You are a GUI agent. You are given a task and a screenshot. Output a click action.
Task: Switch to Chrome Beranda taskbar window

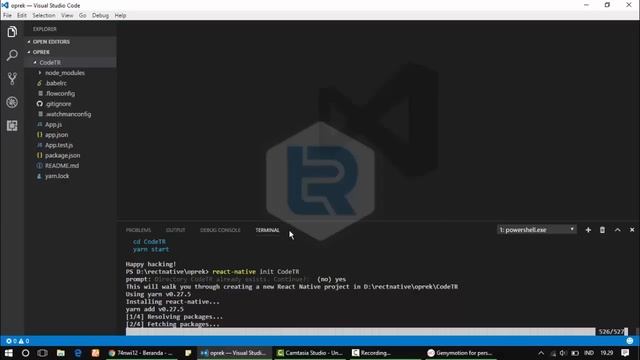tap(141, 353)
